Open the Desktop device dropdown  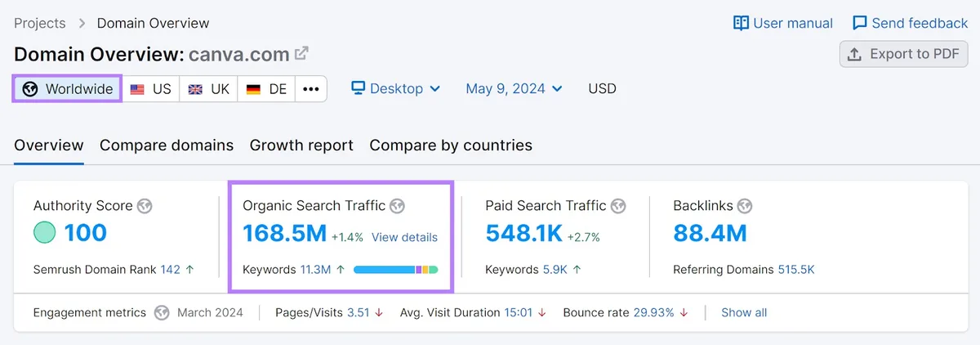[396, 88]
